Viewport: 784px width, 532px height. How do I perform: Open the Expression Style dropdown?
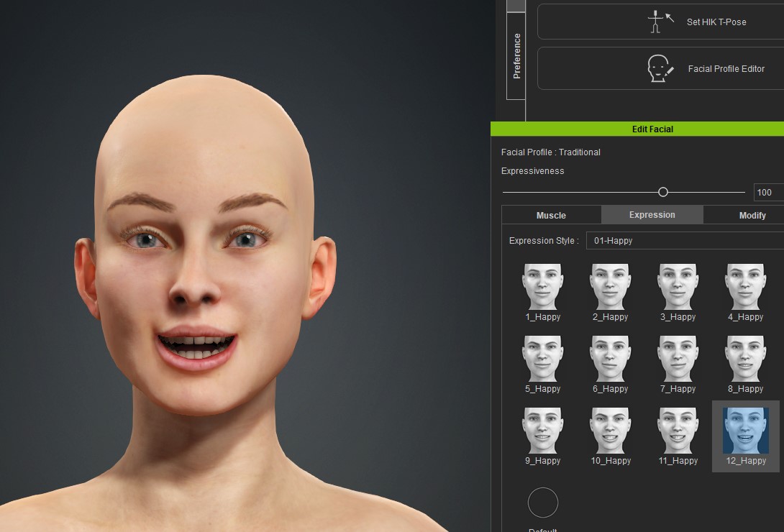click(684, 241)
